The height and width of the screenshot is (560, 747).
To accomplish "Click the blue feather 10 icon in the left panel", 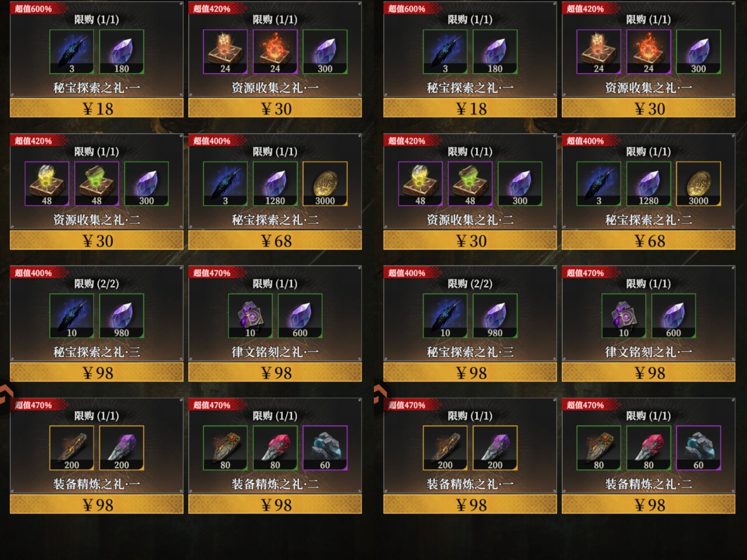I will (x=72, y=316).
